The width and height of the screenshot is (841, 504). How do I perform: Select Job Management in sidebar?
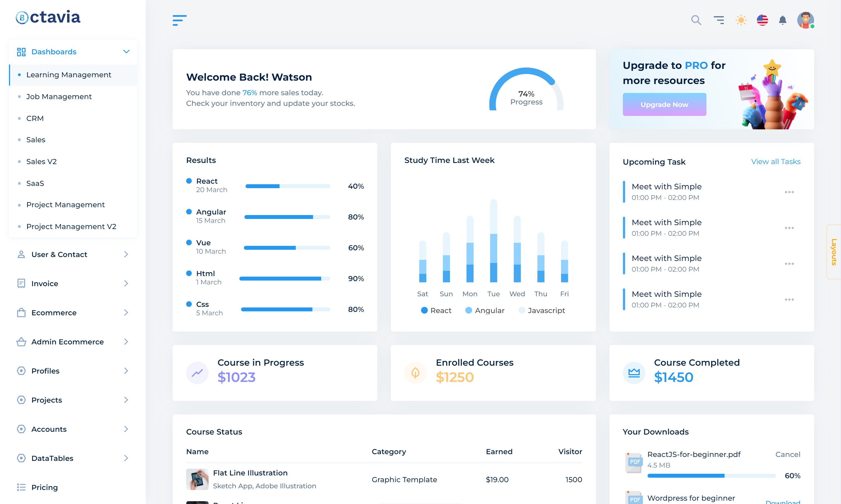pos(59,96)
